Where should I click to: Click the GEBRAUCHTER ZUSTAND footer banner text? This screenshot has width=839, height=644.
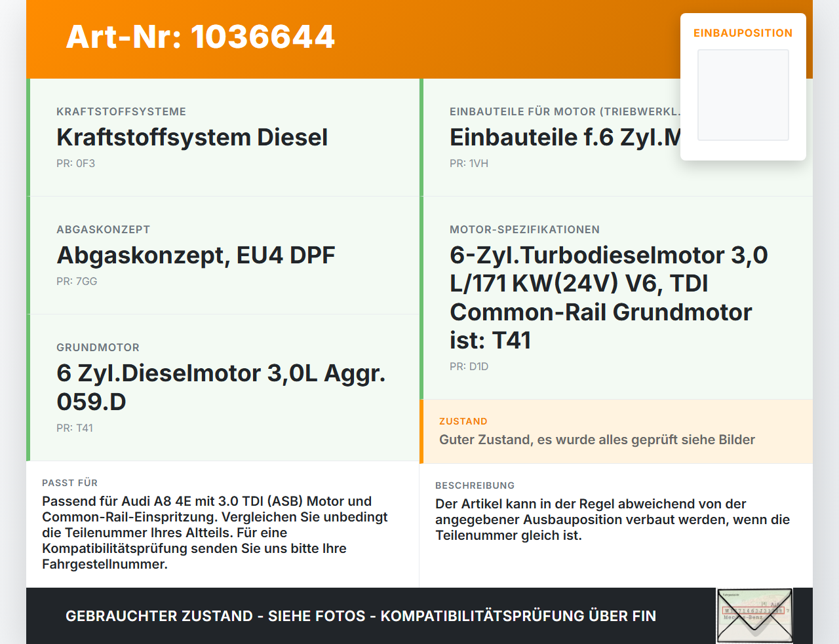[x=361, y=616]
